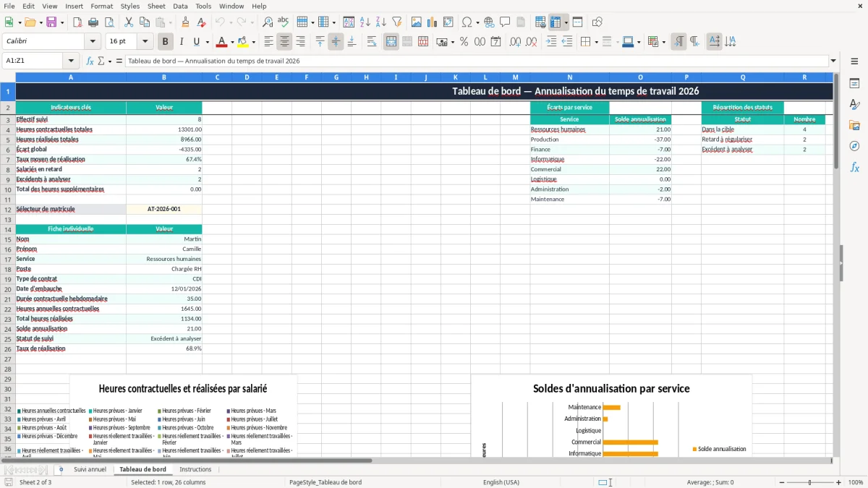The width and height of the screenshot is (868, 488).
Task: Expand the Font Name dropdown
Action: pyautogui.click(x=93, y=42)
